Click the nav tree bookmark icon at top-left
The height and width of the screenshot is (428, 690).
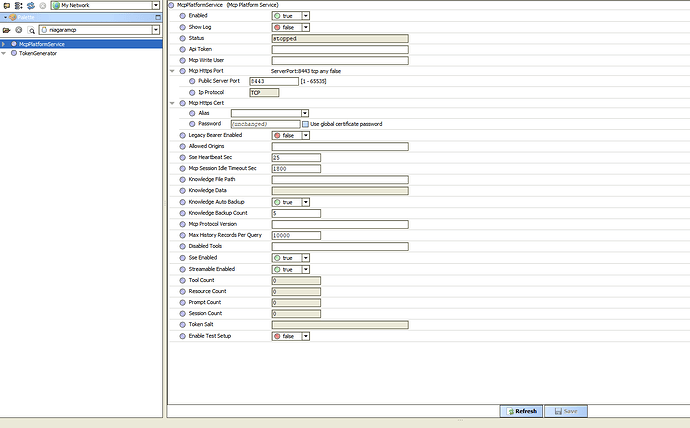(x=7, y=6)
